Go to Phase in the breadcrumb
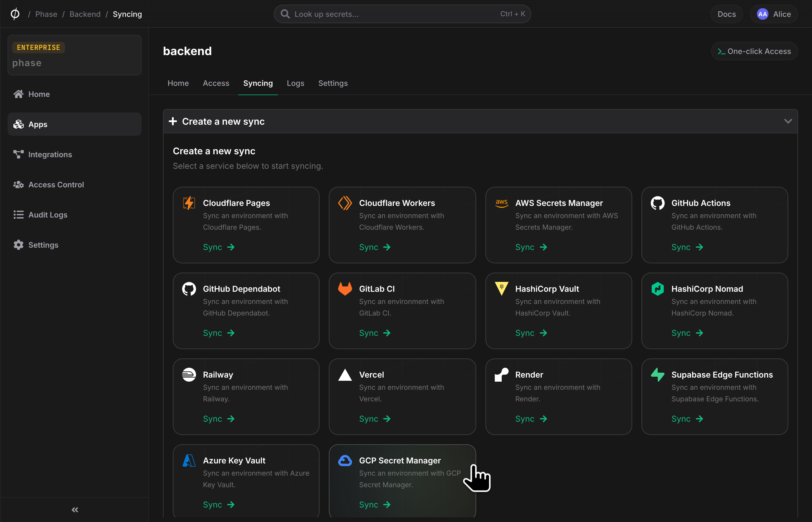Viewport: 812px width, 522px height. tap(46, 14)
